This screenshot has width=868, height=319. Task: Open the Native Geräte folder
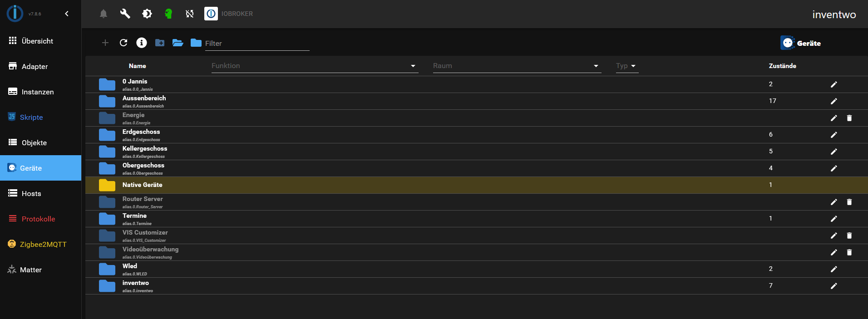click(x=142, y=185)
